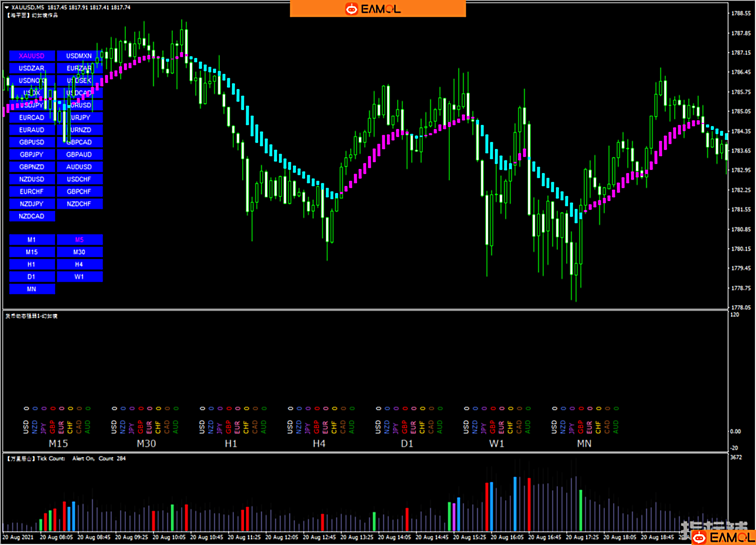Screen dimensions: 756x545
Task: Switch to the M1 timeframe button
Action: pyautogui.click(x=32, y=240)
